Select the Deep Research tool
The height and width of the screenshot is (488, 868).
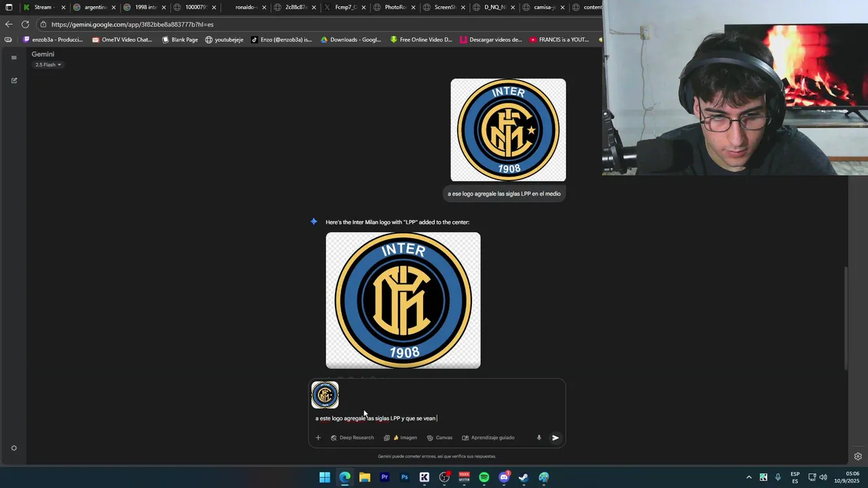point(352,438)
